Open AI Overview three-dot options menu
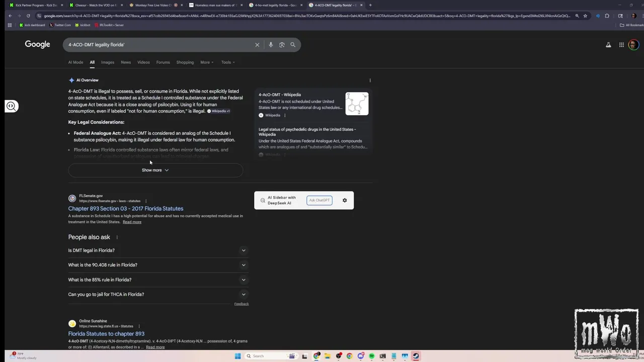 click(x=370, y=80)
